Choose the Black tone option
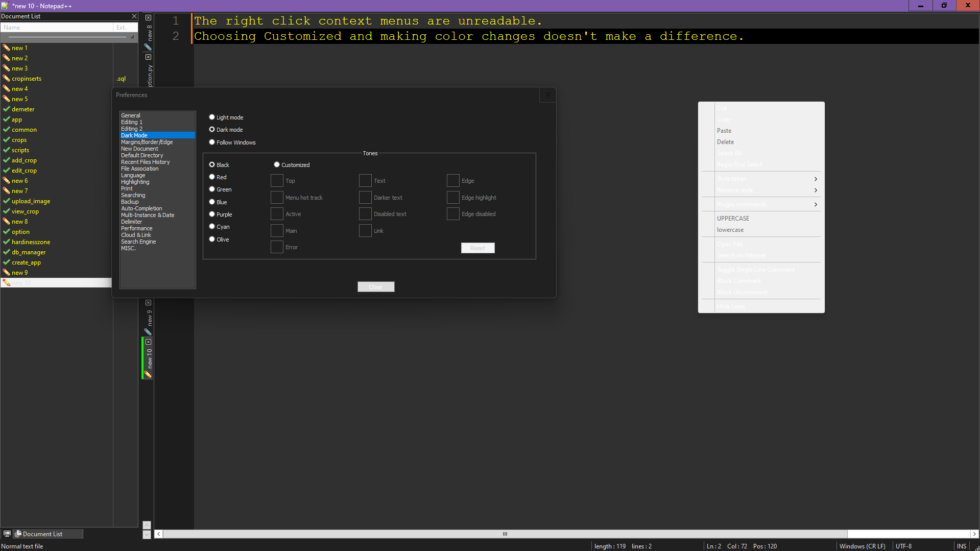 (x=212, y=164)
